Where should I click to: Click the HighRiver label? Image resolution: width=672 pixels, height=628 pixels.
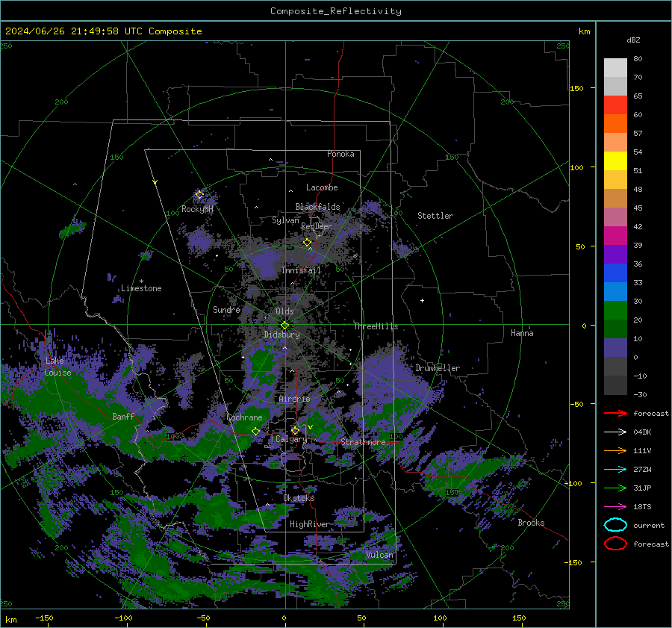(309, 524)
